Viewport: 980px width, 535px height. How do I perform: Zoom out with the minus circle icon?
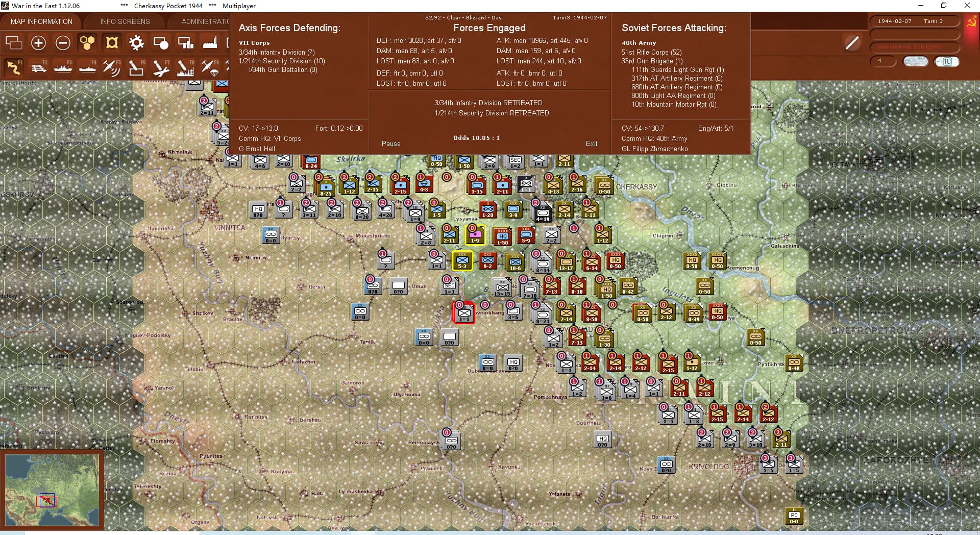tap(63, 42)
